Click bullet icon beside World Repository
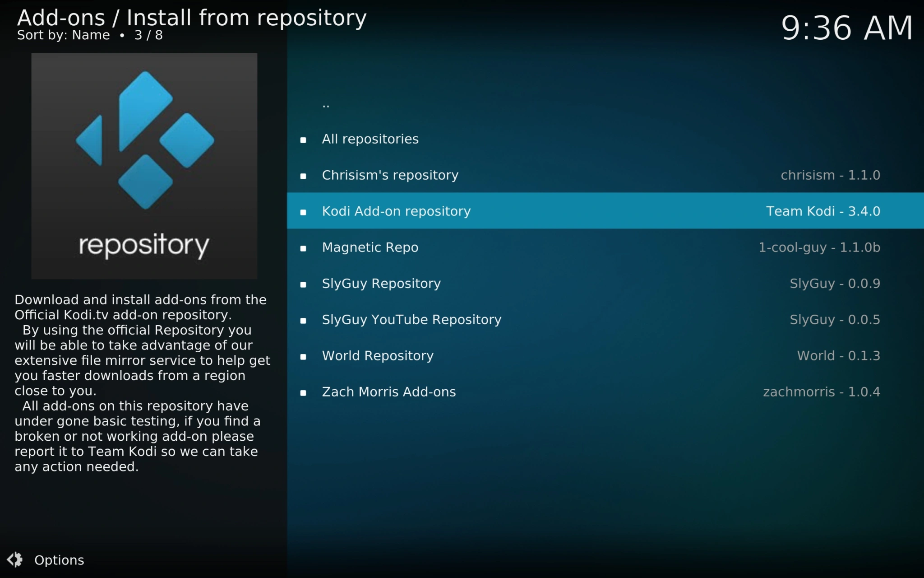The height and width of the screenshot is (578, 924). click(x=303, y=357)
